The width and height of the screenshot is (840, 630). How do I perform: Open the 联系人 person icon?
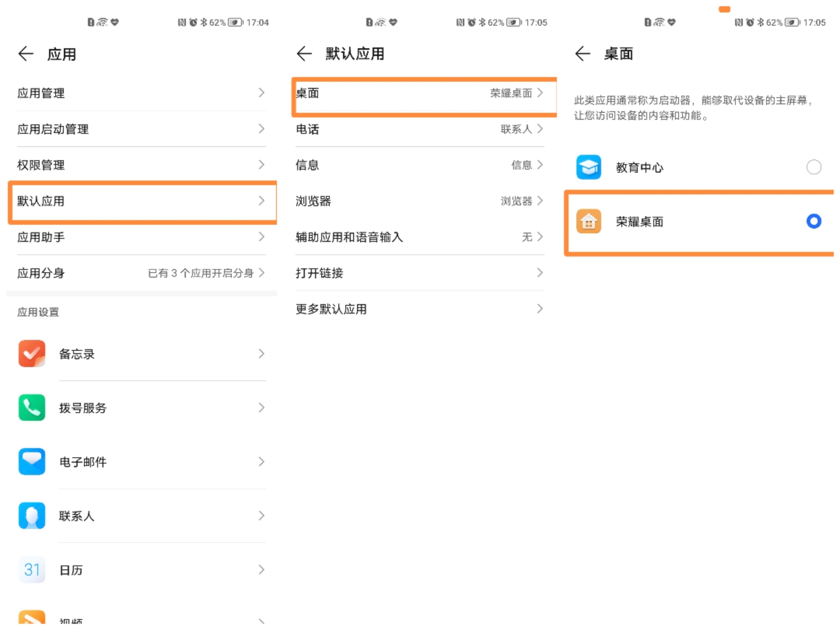[x=32, y=516]
